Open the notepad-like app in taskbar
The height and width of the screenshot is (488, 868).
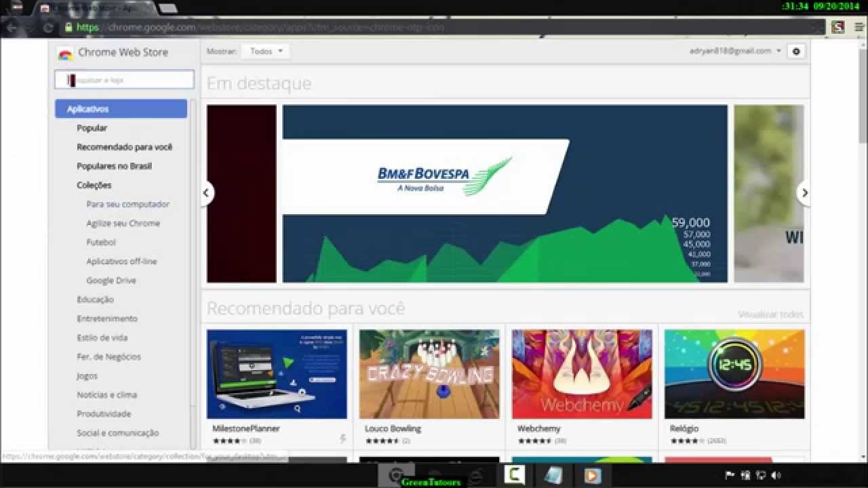point(553,476)
